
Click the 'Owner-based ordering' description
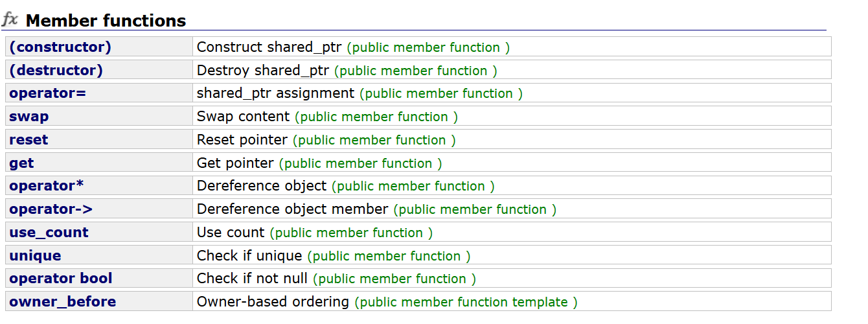pos(273,302)
